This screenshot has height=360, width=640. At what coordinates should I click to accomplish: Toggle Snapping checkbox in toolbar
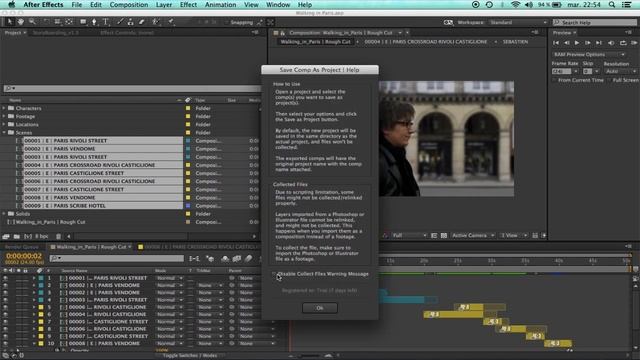228,22
